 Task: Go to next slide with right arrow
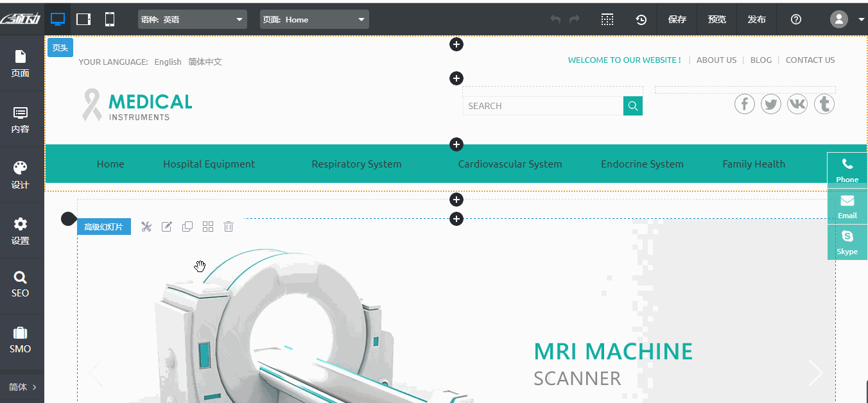(x=815, y=373)
